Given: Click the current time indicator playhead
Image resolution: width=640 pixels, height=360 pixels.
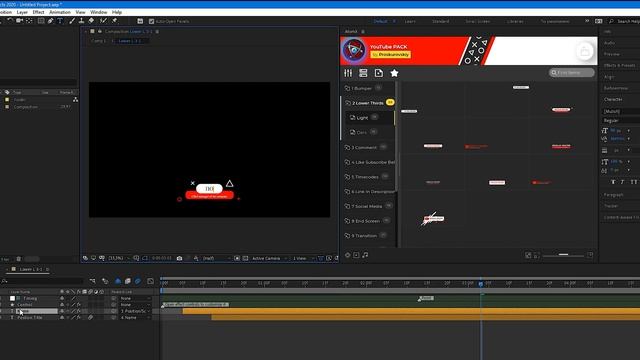Looking at the screenshot, I should (x=481, y=283).
